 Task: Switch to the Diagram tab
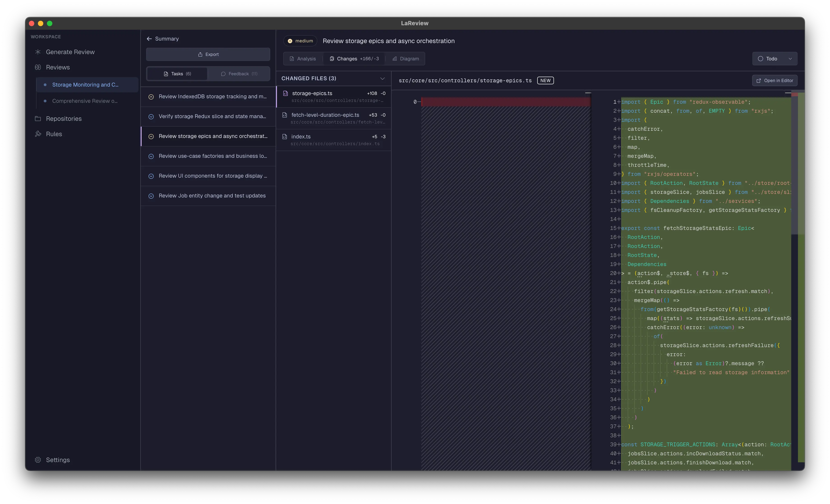tap(406, 59)
